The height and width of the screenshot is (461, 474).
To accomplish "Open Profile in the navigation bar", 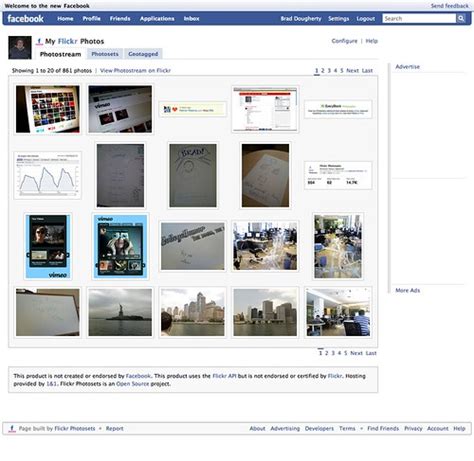I will pyautogui.click(x=92, y=19).
